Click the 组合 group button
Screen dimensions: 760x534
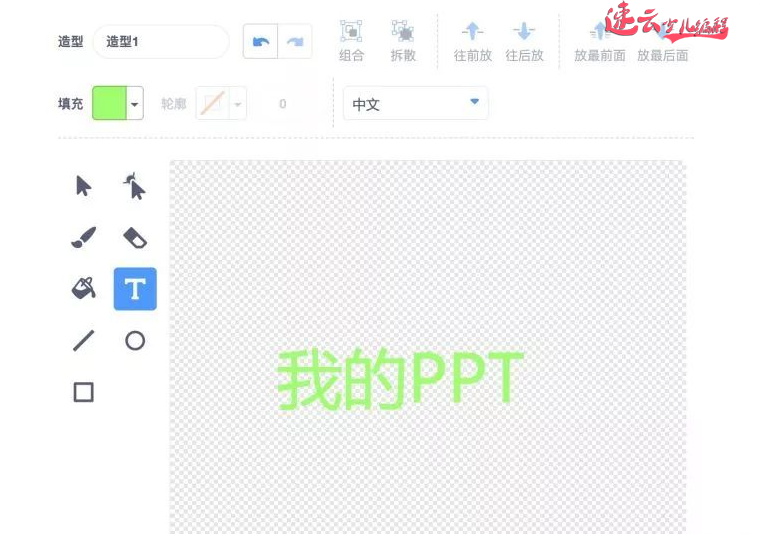[351, 41]
